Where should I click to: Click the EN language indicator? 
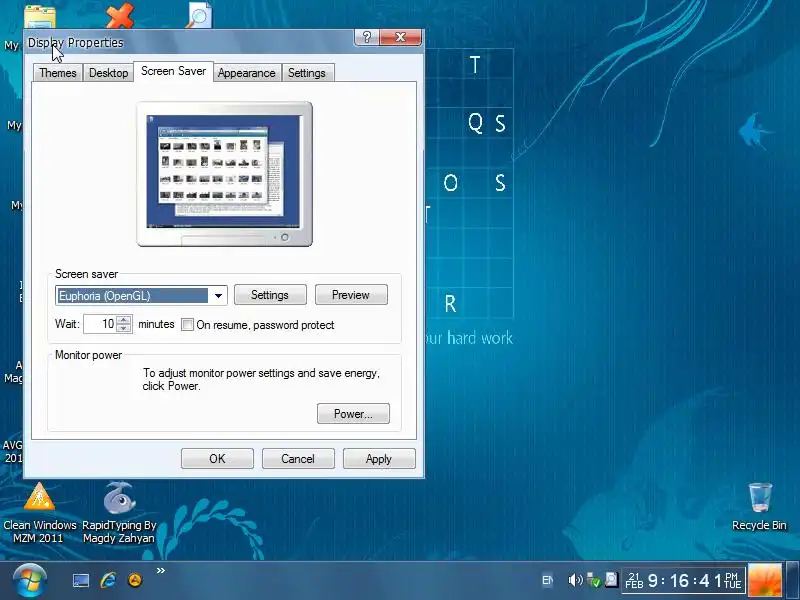(x=547, y=581)
